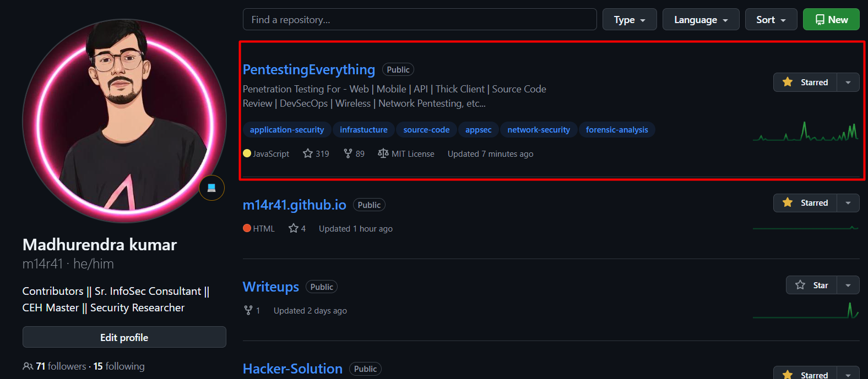The width and height of the screenshot is (868, 379).
Task: Click the 89 forks count
Action: (360, 154)
